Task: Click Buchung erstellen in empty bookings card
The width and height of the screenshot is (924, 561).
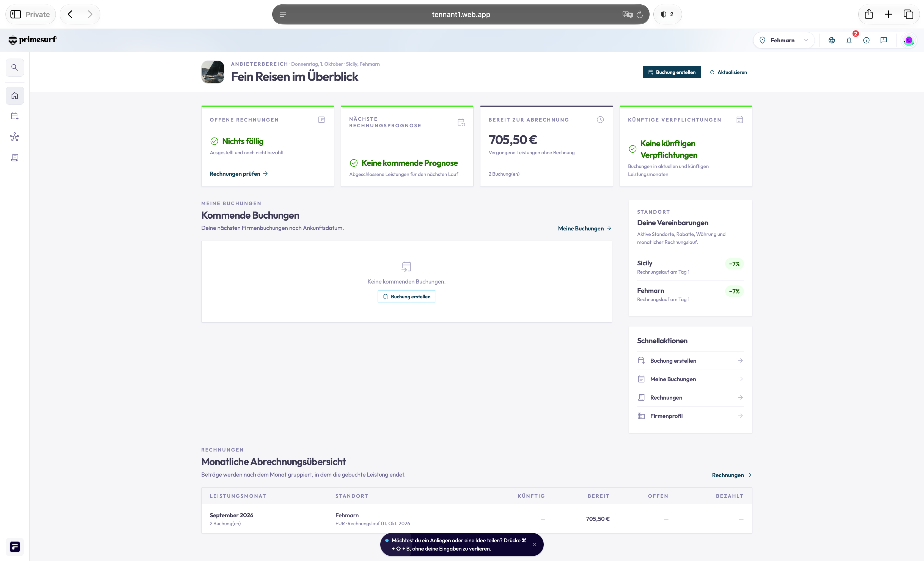Action: (406, 297)
